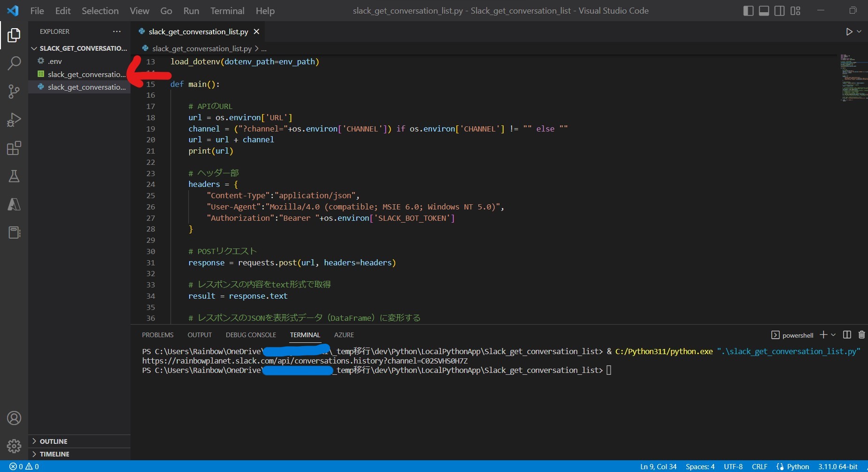Click the UTF-8 encoding selector
Image resolution: width=868 pixels, height=472 pixels.
733,466
